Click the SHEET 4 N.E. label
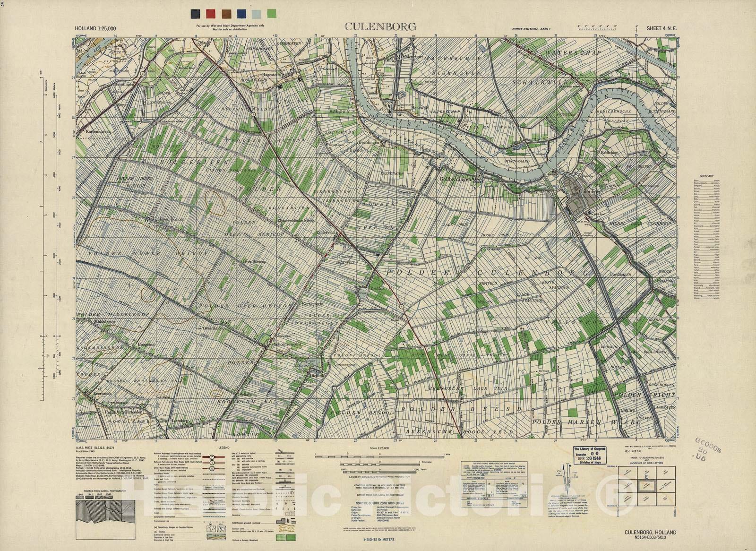756x551 pixels. (662, 28)
